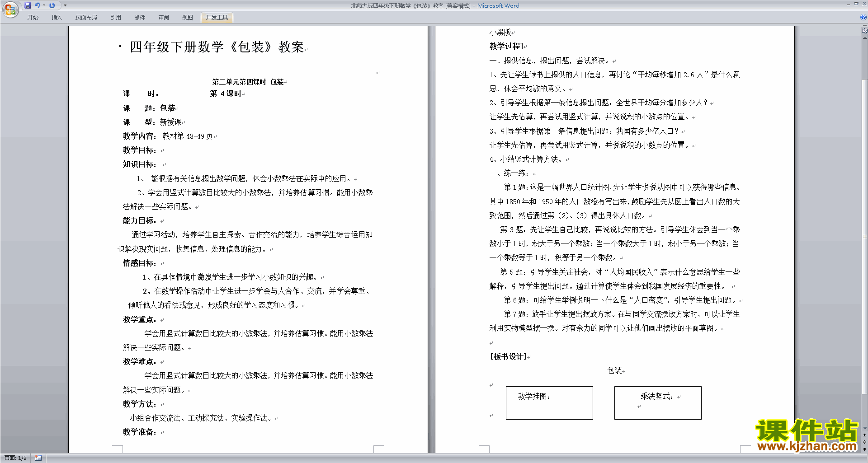Click the line 4、小结竖式计算方法
This screenshot has height=463, width=868.
tap(527, 159)
